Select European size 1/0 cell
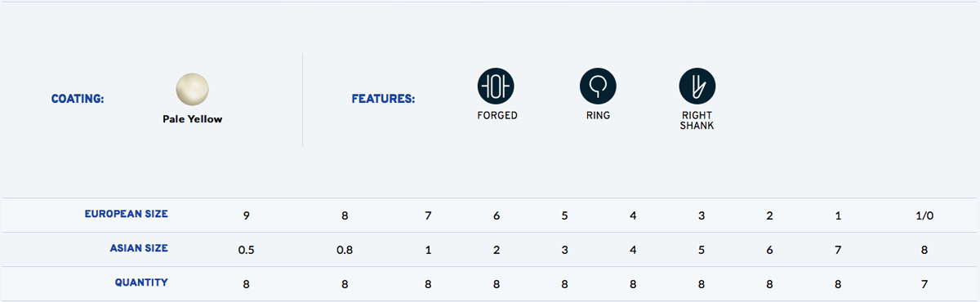The height and width of the screenshot is (302, 980). [924, 215]
